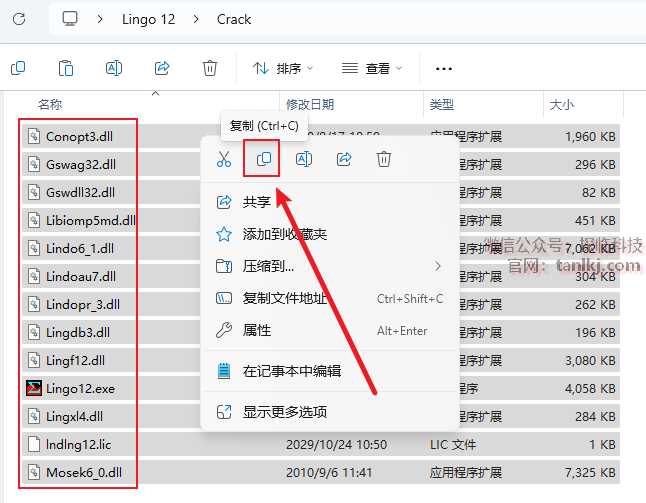This screenshot has width=646, height=503.
Task: Select the Lingo12.exe file name
Action: click(x=80, y=388)
